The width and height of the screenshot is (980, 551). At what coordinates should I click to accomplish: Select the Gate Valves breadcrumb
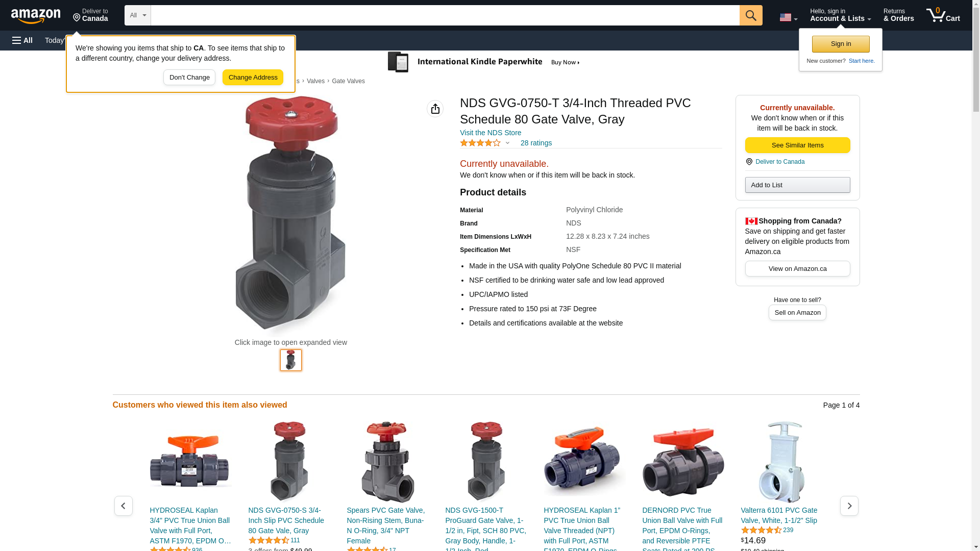pos(348,81)
